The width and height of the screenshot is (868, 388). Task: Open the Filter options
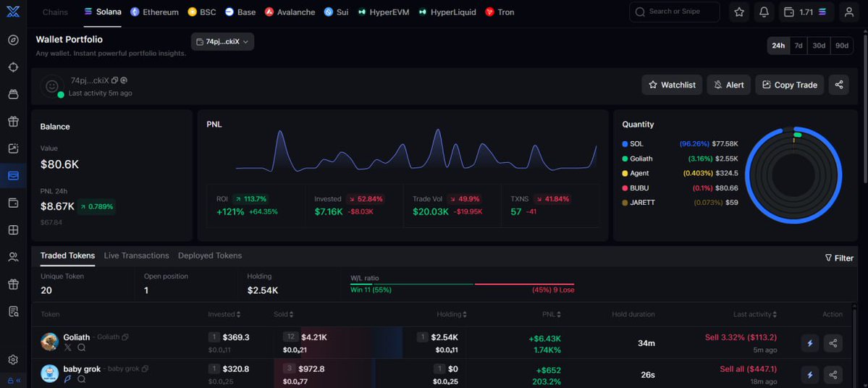coord(839,258)
